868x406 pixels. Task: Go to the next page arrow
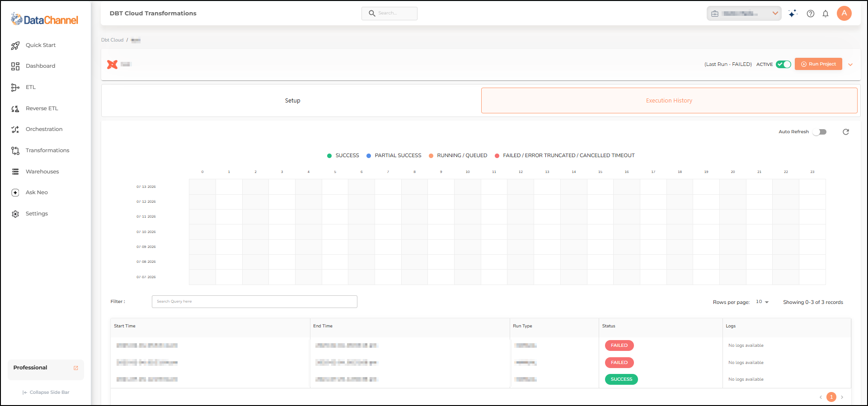(842, 397)
